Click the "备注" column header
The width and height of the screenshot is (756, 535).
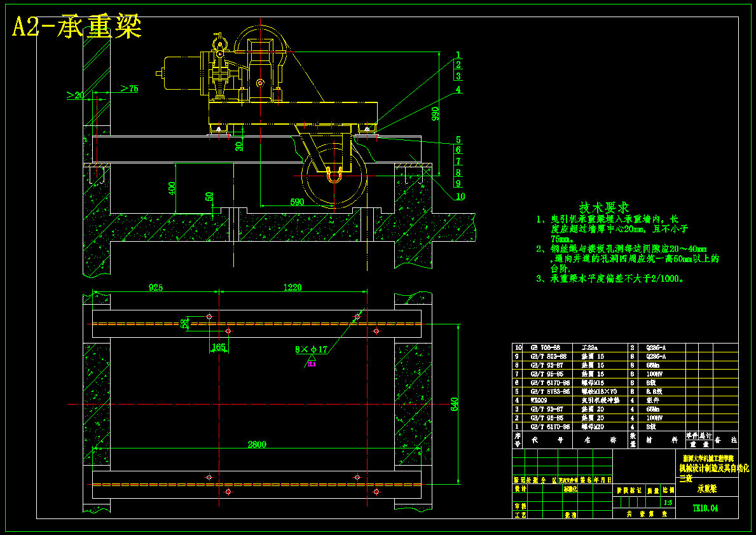(x=727, y=440)
